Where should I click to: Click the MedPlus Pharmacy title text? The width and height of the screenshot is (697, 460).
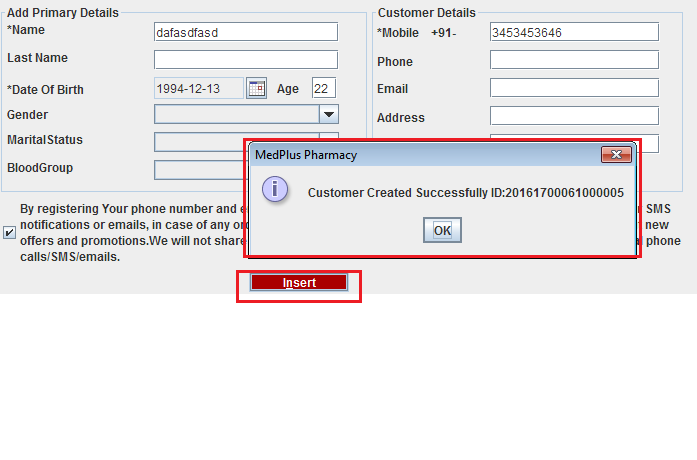(306, 155)
